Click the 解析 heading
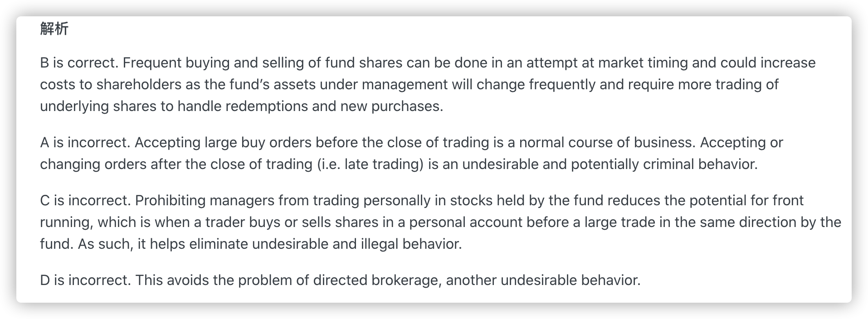This screenshot has width=868, height=319. (x=54, y=29)
